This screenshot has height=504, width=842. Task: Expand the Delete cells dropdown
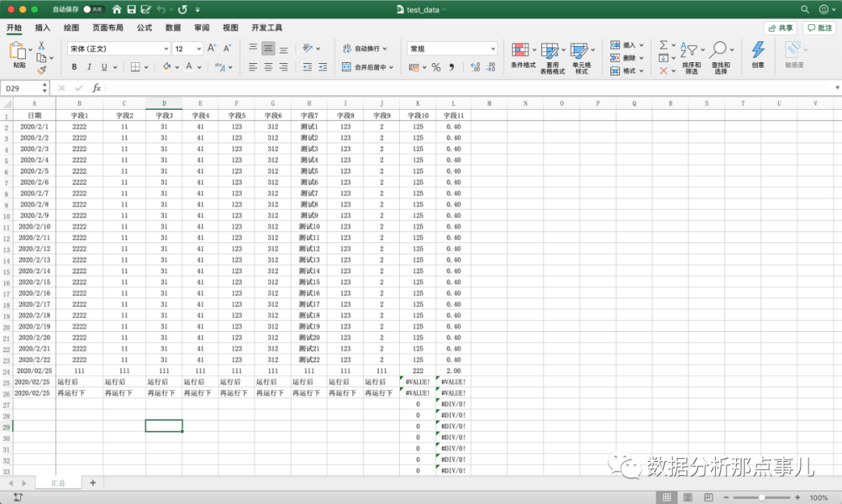641,58
